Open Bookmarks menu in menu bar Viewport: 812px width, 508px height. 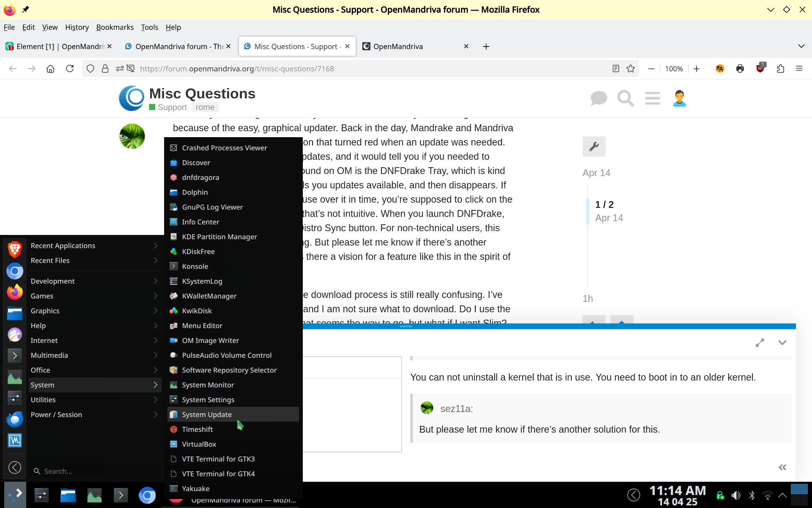115,27
